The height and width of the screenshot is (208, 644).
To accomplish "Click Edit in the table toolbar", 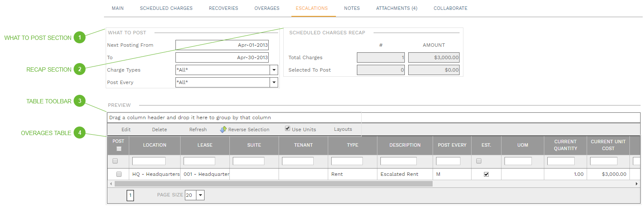I will [126, 130].
